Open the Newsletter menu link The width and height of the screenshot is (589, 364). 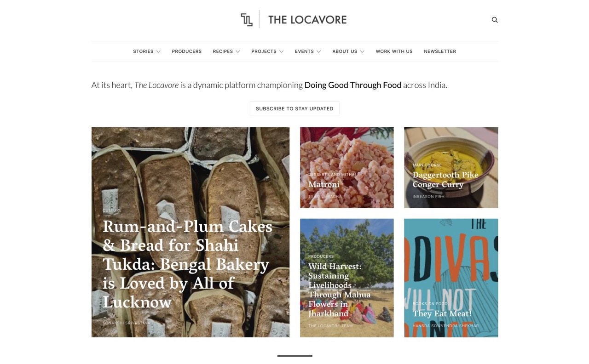point(440,51)
